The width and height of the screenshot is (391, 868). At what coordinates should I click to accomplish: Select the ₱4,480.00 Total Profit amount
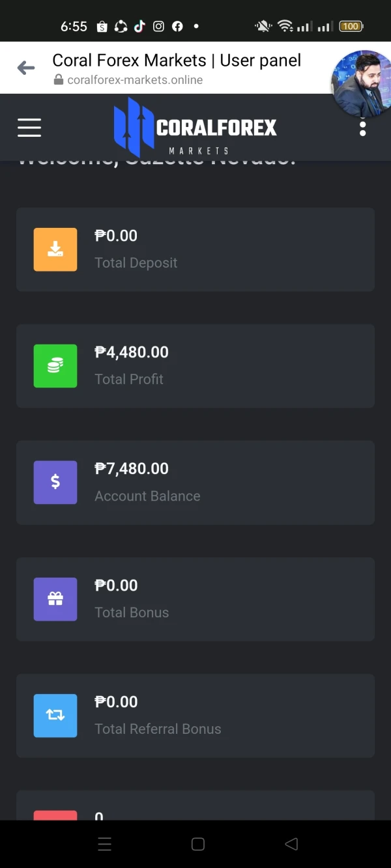pos(132,352)
